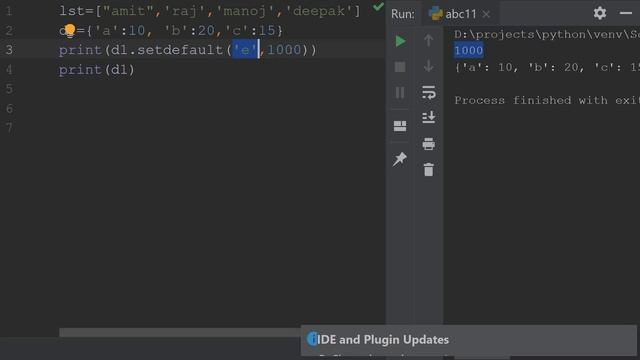
Task: Click the yellow intention lightbulb
Action: [x=70, y=30]
